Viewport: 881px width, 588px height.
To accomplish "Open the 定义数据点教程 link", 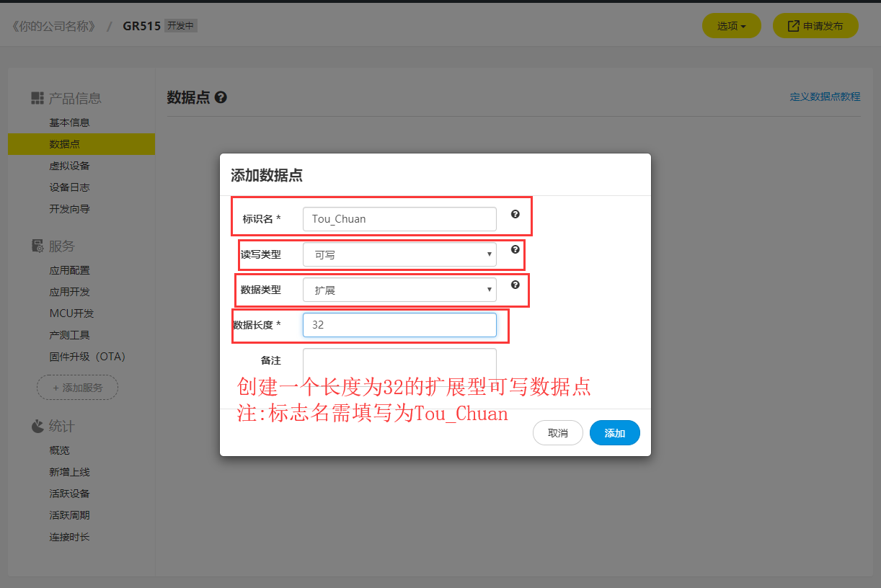I will pos(824,97).
